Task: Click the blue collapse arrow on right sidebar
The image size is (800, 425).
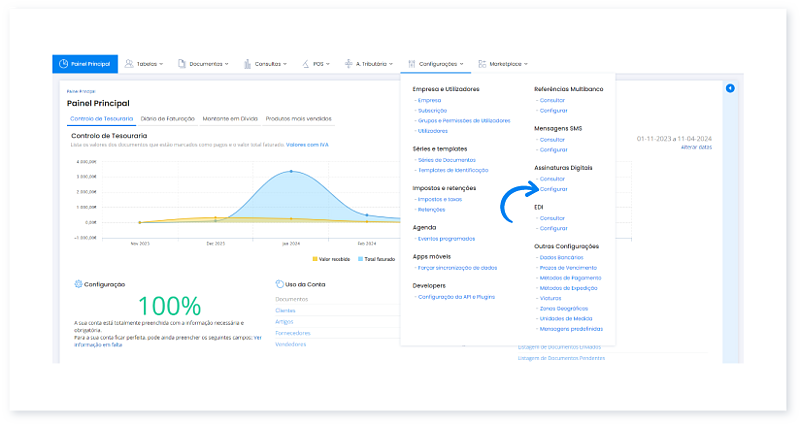Action: click(730, 89)
